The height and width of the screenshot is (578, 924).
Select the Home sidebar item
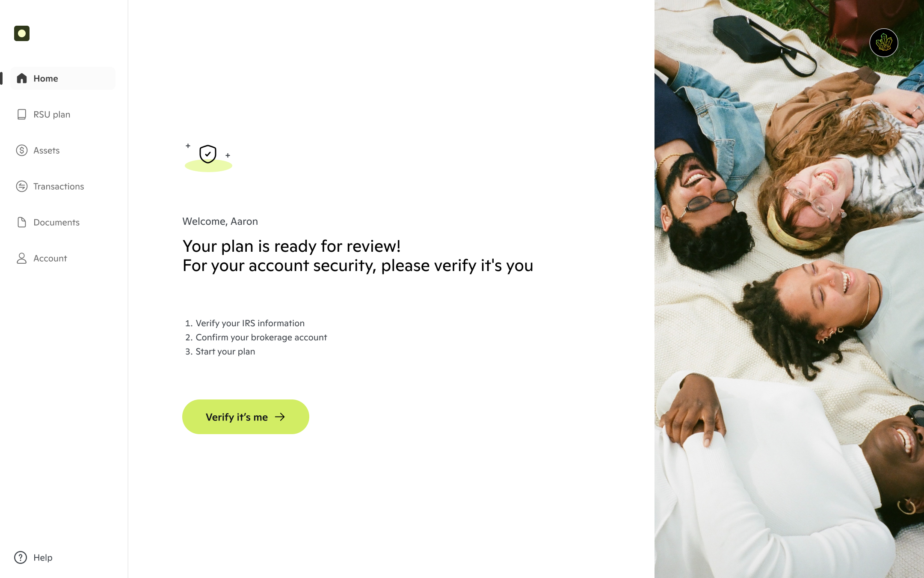(x=63, y=78)
